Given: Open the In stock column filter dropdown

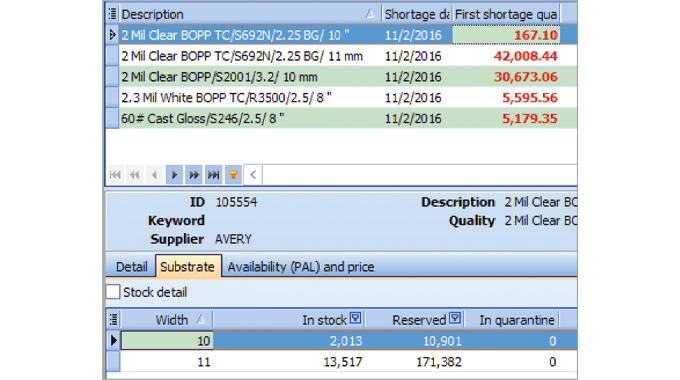Looking at the screenshot, I should pos(356,318).
